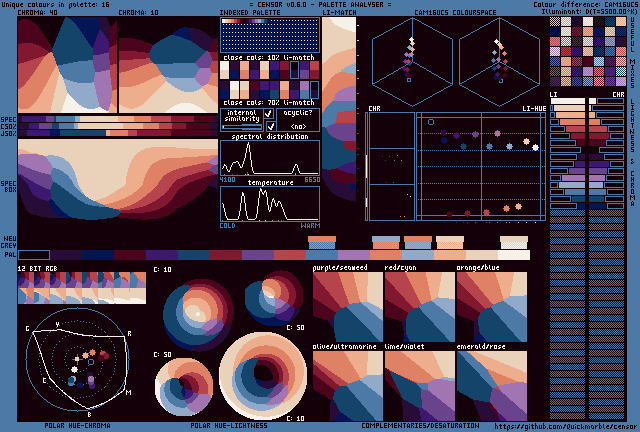Click the indexed palette dotted grid
This screenshot has height=432, width=640.
(x=270, y=35)
